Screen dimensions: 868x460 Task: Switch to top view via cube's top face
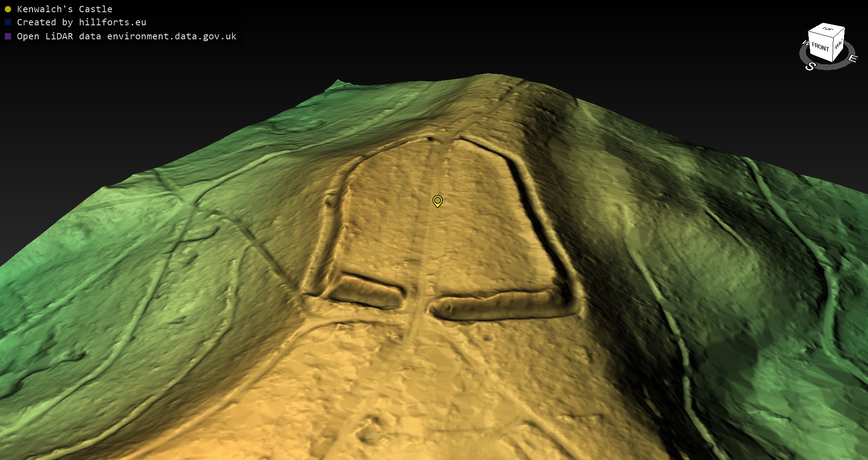click(x=827, y=29)
